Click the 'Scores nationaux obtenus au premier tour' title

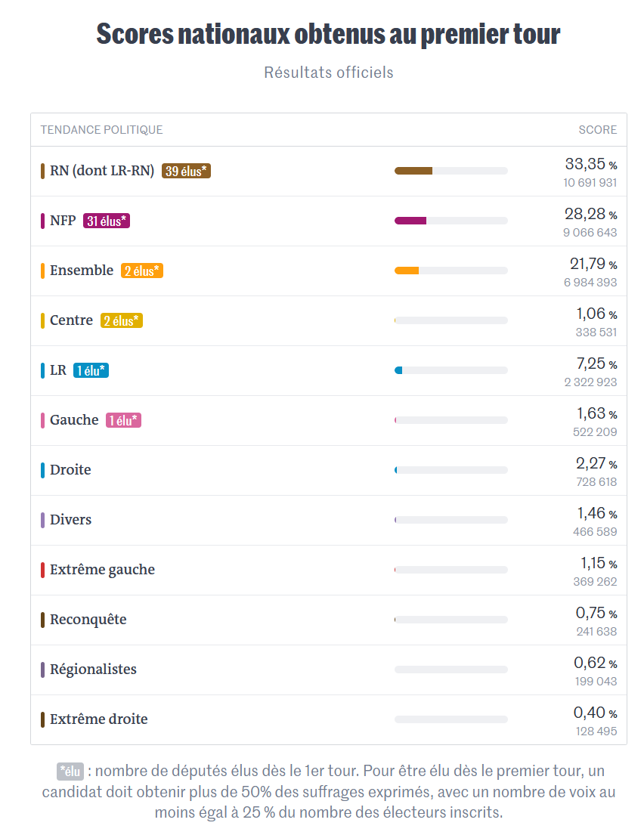point(328,34)
